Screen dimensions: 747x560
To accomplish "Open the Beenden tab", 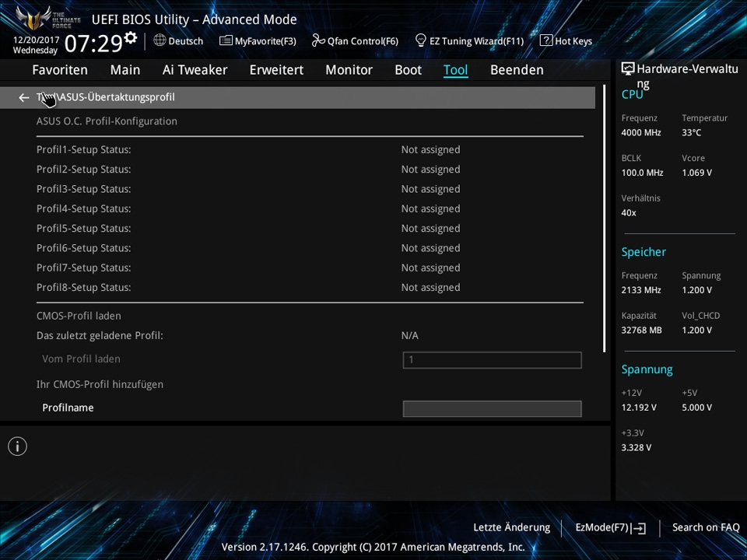I will point(517,70).
